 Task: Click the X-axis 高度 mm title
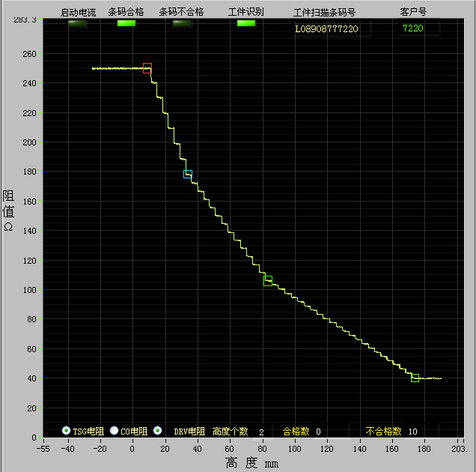click(x=251, y=463)
